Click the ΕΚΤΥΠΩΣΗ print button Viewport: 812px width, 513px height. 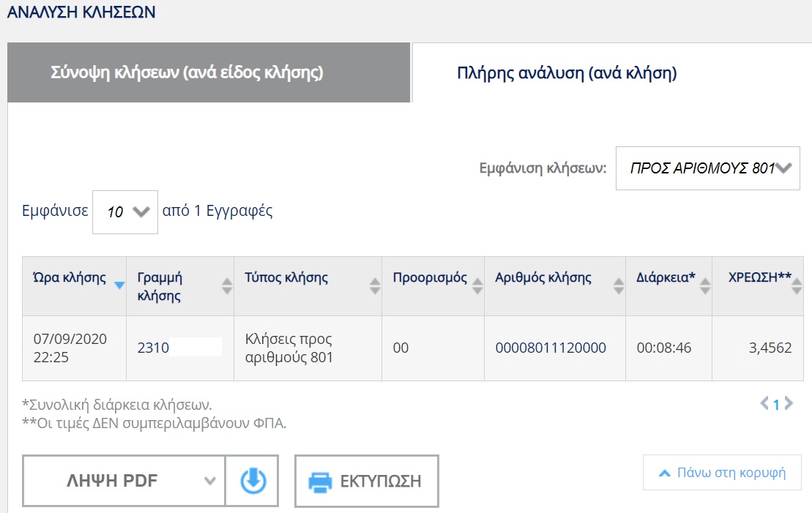pyautogui.click(x=366, y=482)
